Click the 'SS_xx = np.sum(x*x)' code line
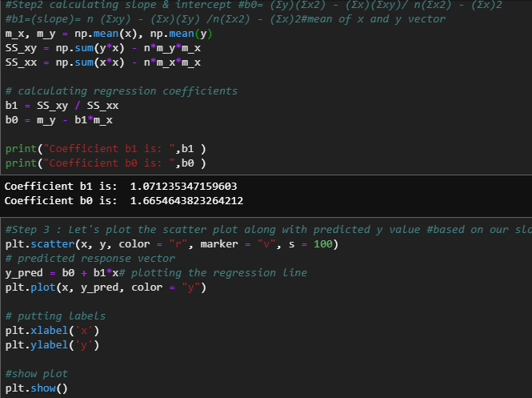This screenshot has width=532, height=398. (x=103, y=62)
